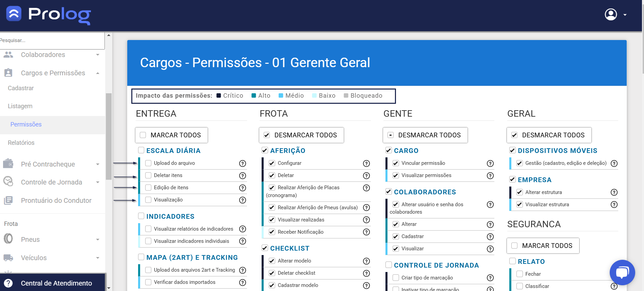The width and height of the screenshot is (644, 291).
Task: Click the Cargos e Permissões badge icon
Action: pyautogui.click(x=8, y=73)
